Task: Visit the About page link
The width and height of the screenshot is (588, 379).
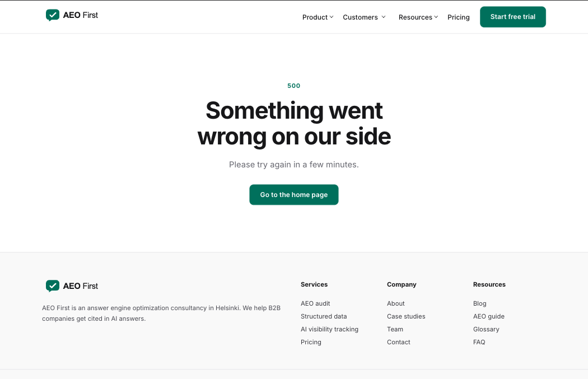Action: coord(395,303)
